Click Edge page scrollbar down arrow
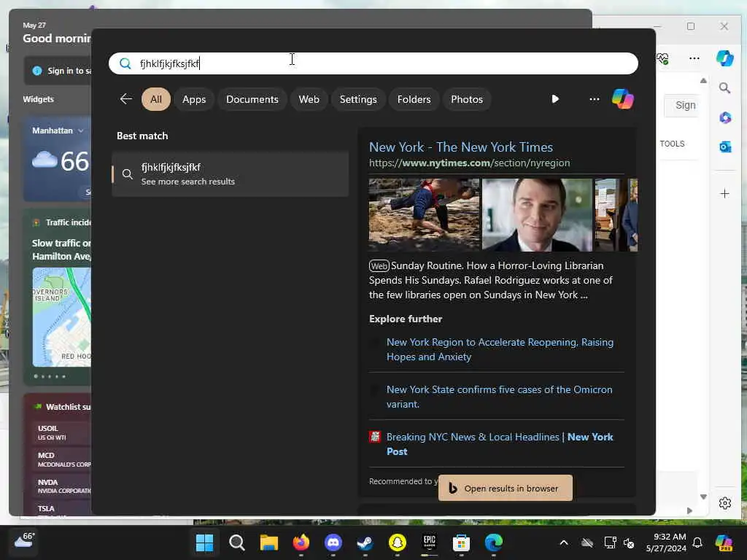The image size is (747, 560). 704,497
